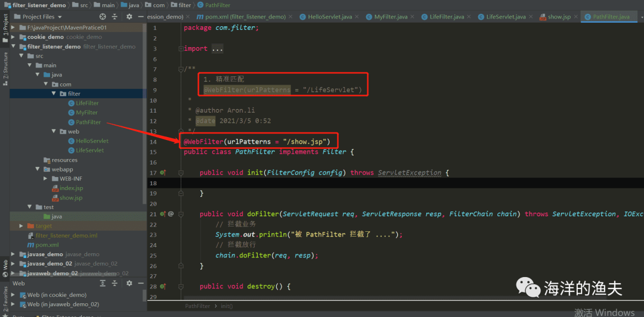Switch to show.jsp editor tab

coord(558,17)
